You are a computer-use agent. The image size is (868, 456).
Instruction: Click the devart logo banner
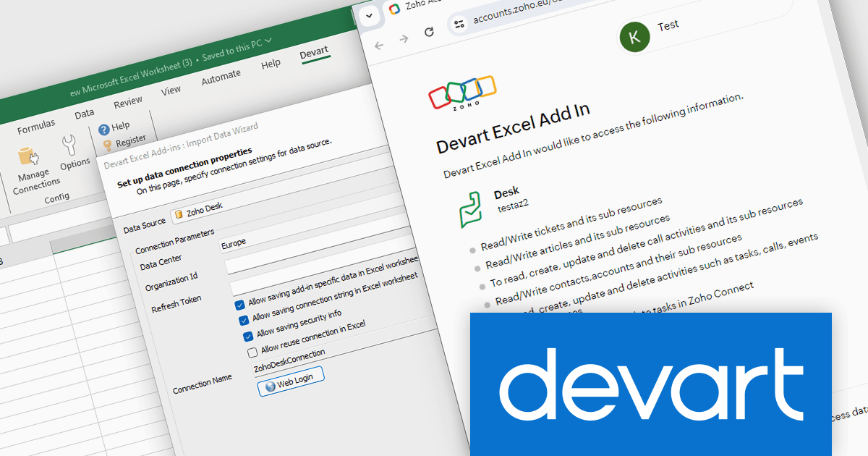coord(650,384)
